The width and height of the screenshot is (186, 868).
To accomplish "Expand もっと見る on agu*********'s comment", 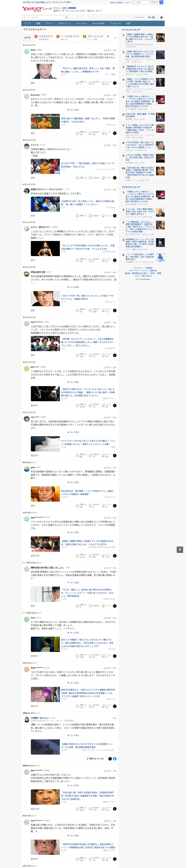I will click(73, 532).
